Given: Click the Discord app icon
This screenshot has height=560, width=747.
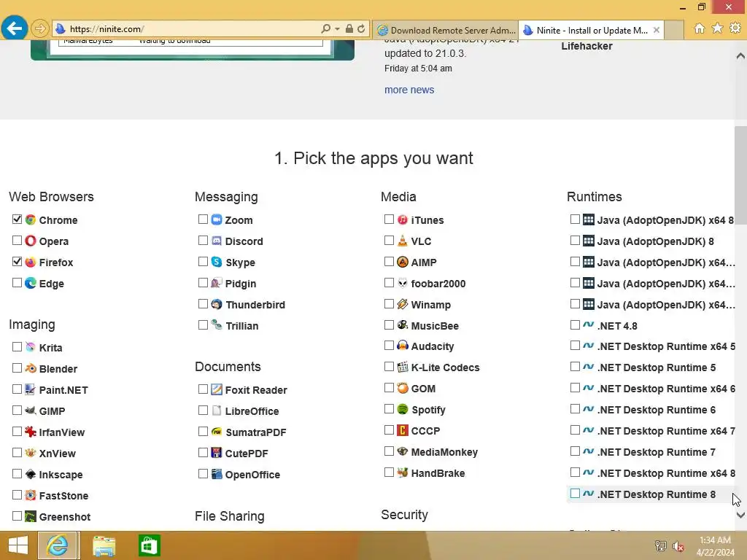Looking at the screenshot, I should (x=216, y=241).
